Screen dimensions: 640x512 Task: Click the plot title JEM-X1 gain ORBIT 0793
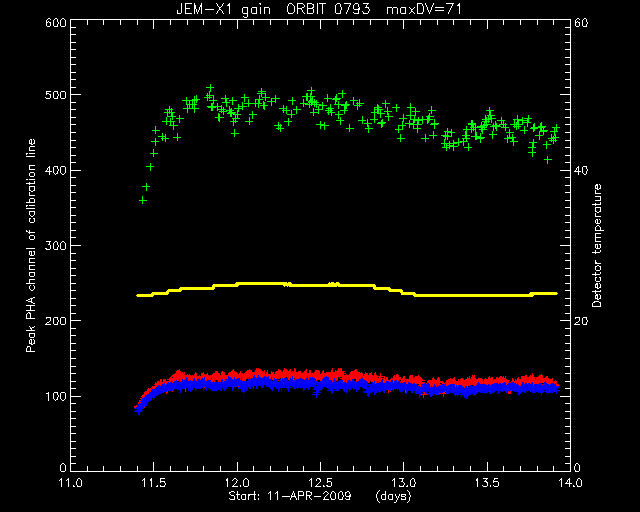point(273,9)
